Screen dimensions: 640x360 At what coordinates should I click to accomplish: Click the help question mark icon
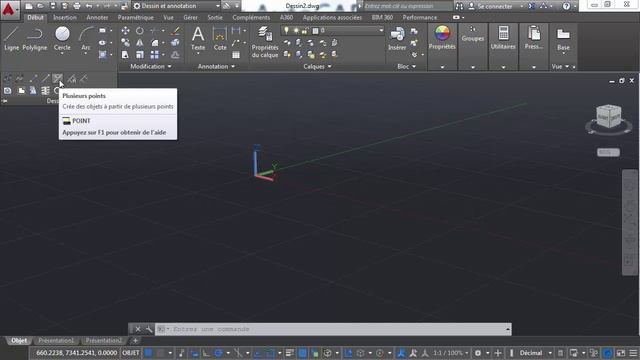pyautogui.click(x=566, y=6)
